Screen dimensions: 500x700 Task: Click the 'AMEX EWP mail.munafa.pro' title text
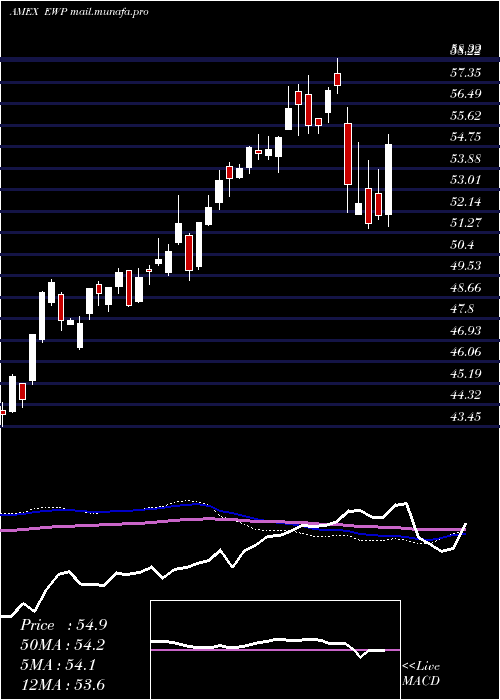[x=79, y=12]
